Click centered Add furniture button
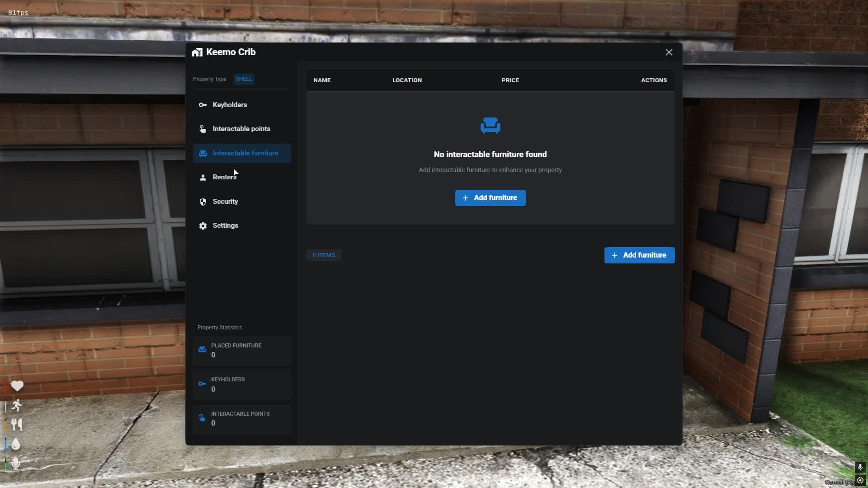The width and height of the screenshot is (868, 488). click(490, 198)
